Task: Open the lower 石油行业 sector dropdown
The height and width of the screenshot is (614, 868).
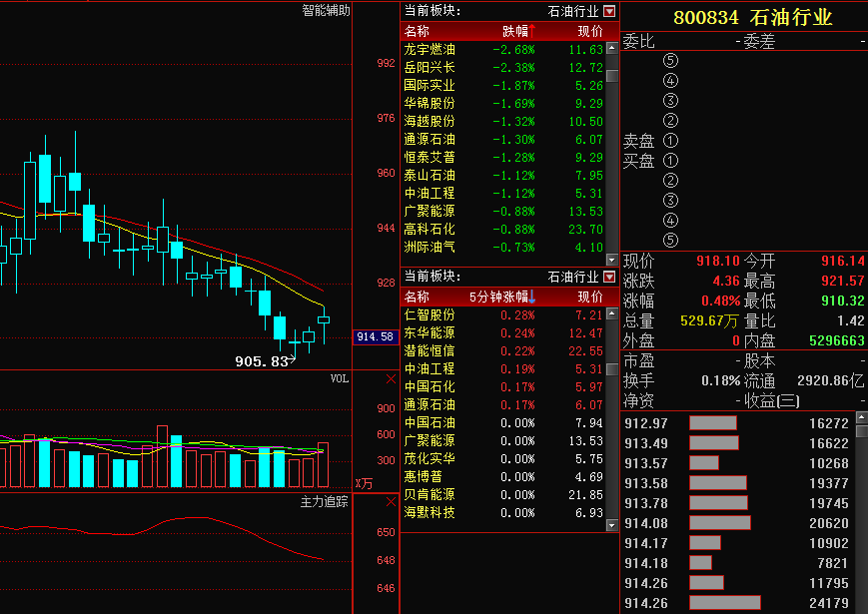Action: pyautogui.click(x=609, y=277)
